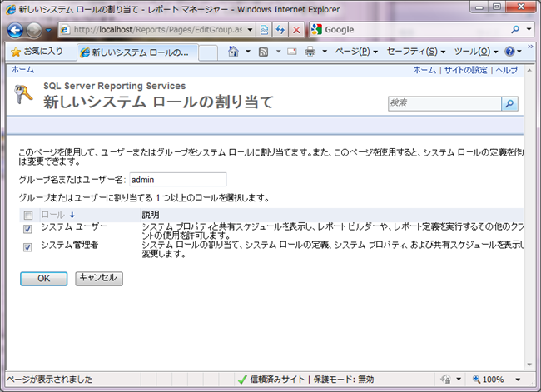
Task: Open the ページ(P) menu
Action: point(356,52)
